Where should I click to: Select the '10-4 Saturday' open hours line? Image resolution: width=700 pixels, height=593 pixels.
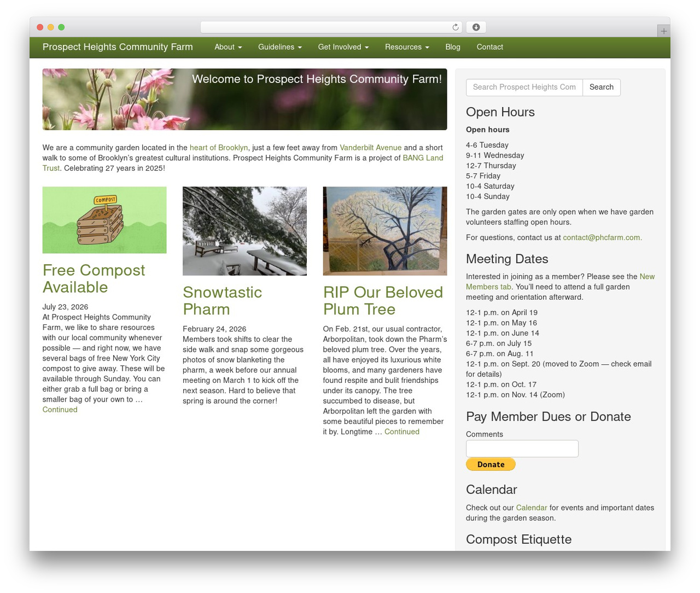click(x=490, y=186)
